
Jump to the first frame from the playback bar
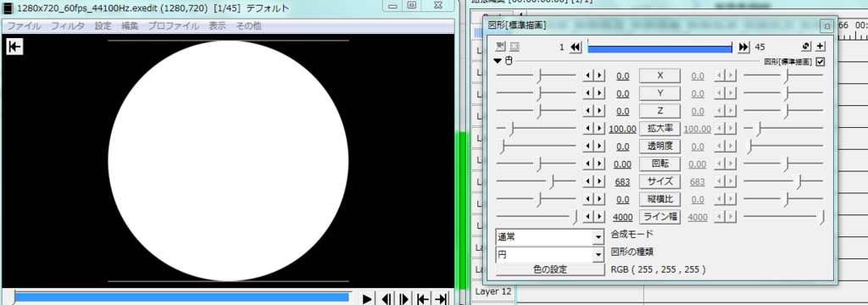pyautogui.click(x=423, y=299)
